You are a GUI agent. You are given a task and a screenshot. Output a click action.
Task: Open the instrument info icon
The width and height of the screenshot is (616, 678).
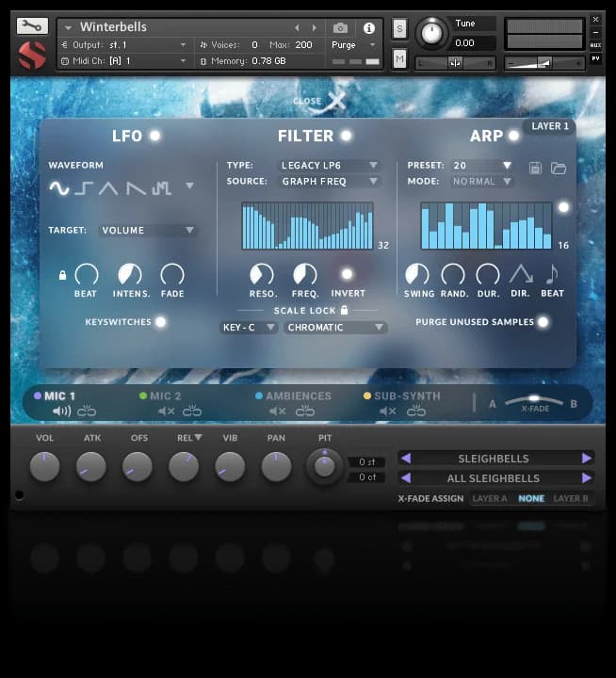[x=368, y=28]
